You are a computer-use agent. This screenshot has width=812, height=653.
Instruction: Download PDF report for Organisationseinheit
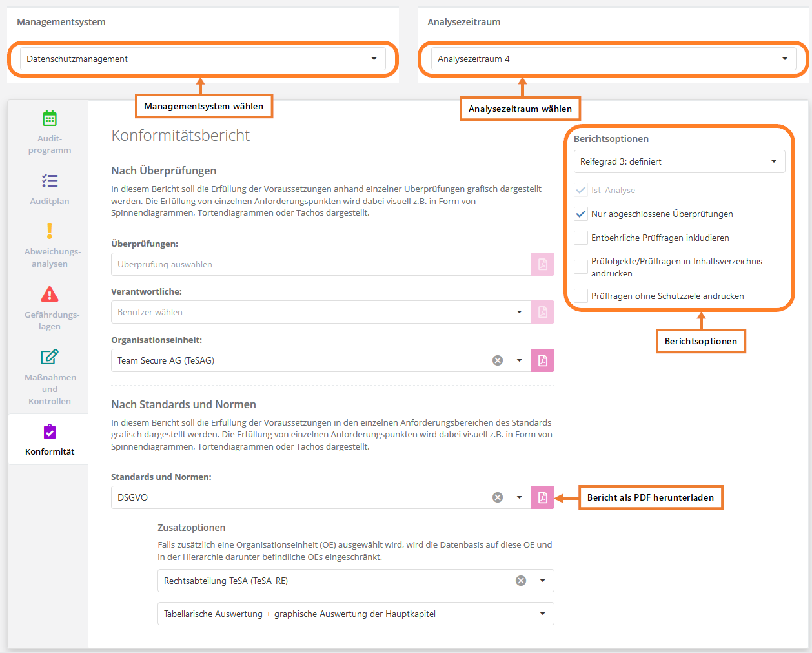coord(542,360)
